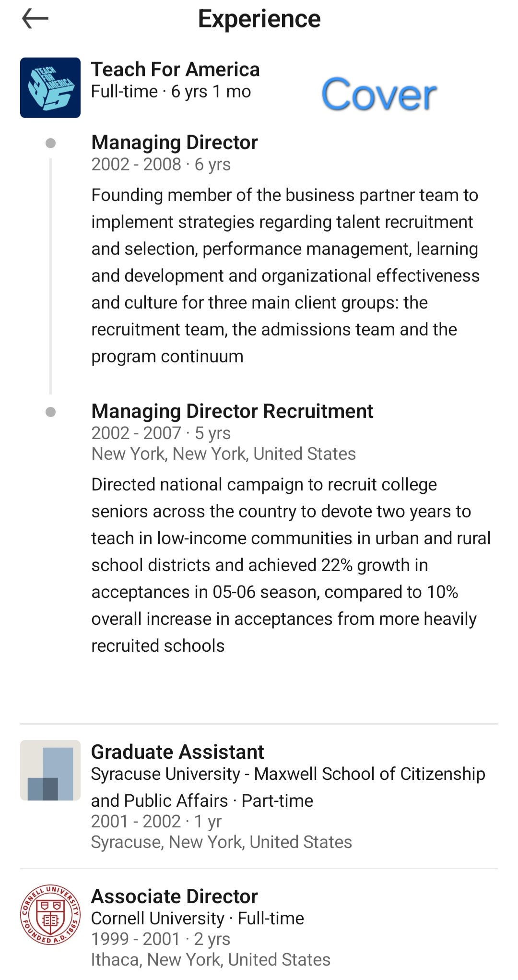The width and height of the screenshot is (518, 980).
Task: Tap the New York, New York location line
Action: [224, 454]
